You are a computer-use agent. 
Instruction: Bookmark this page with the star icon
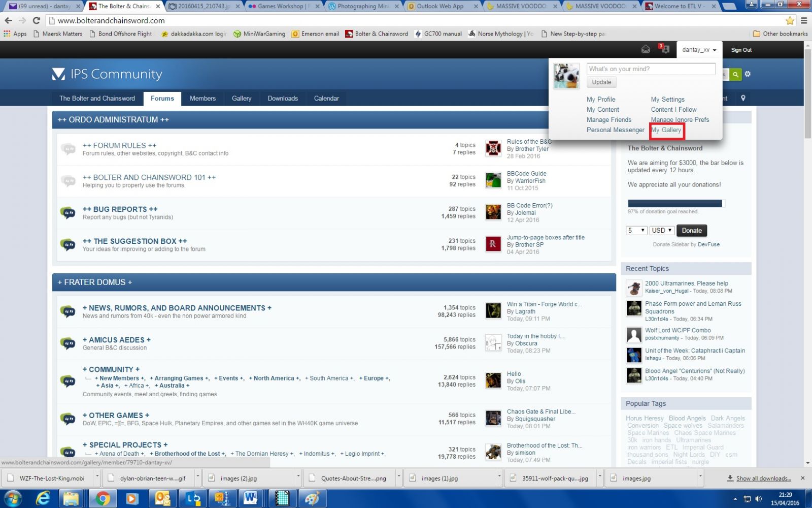(x=790, y=21)
